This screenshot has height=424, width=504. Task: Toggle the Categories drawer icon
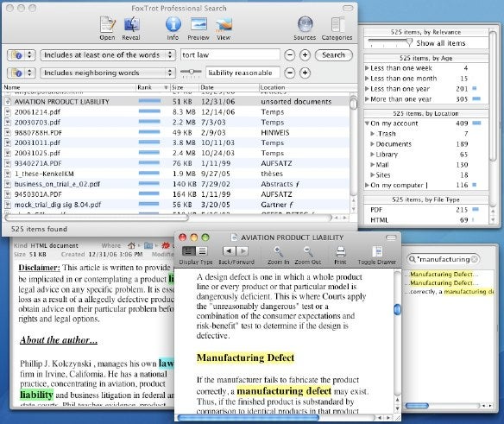coord(337,25)
